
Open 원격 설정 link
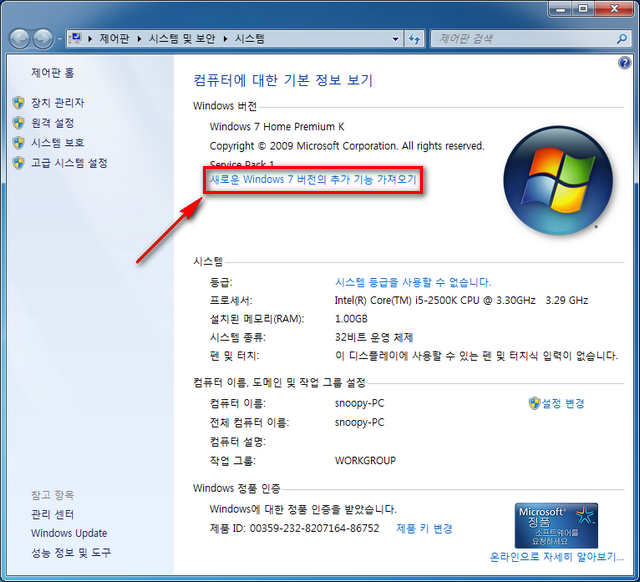[x=53, y=122]
